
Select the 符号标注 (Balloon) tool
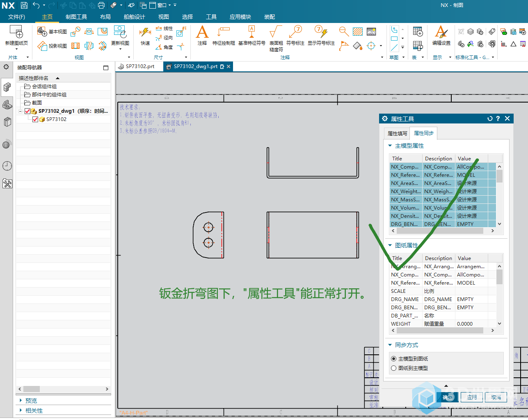coord(295,36)
